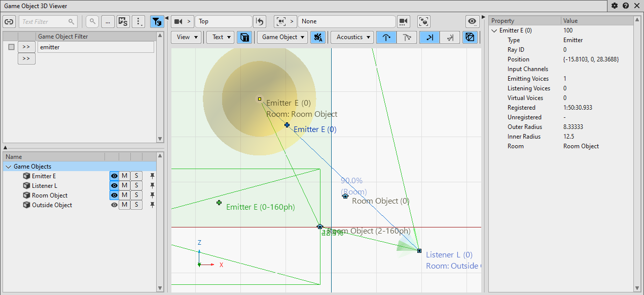This screenshot has height=295, width=644.
Task: Toggle the game object filter funnel icon
Action: [157, 22]
